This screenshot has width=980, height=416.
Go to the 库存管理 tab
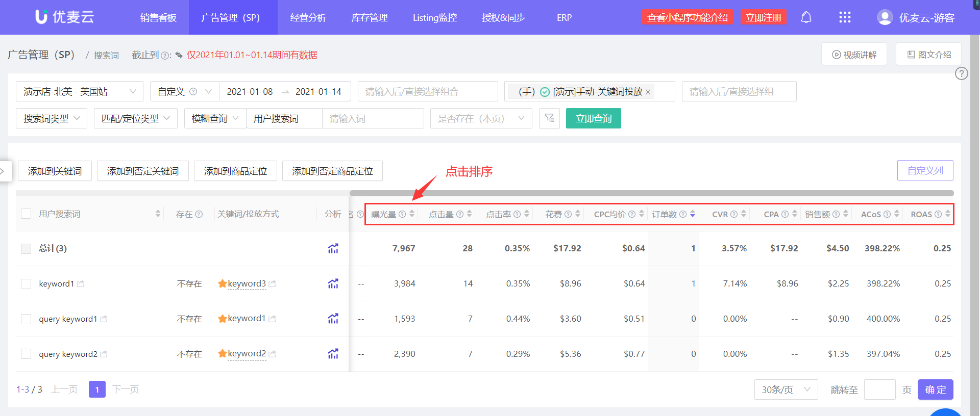point(370,17)
